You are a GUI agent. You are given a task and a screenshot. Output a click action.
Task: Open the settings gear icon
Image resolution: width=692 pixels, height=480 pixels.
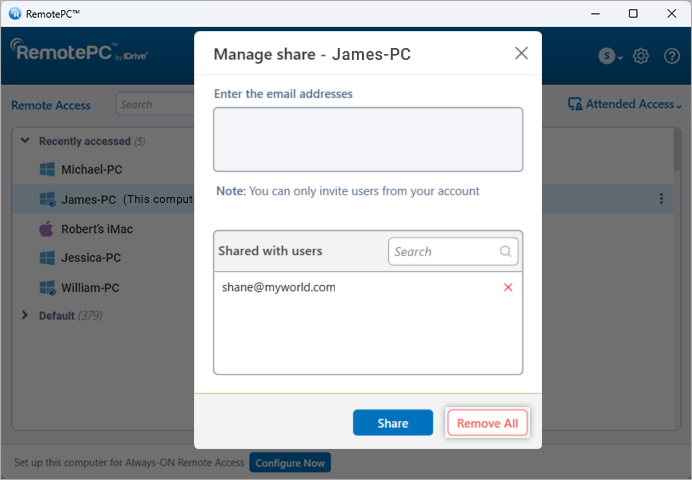tap(641, 56)
